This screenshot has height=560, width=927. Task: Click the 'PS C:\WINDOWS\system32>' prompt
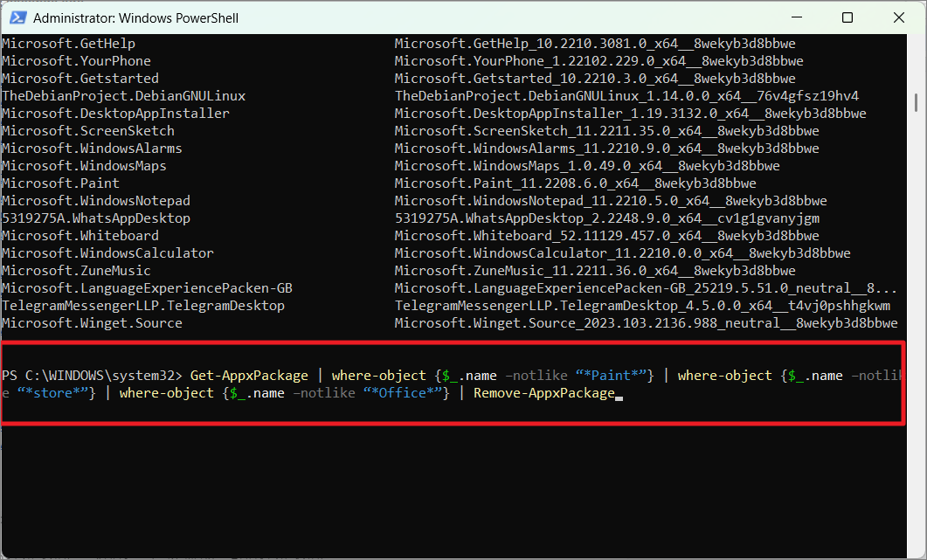click(92, 376)
